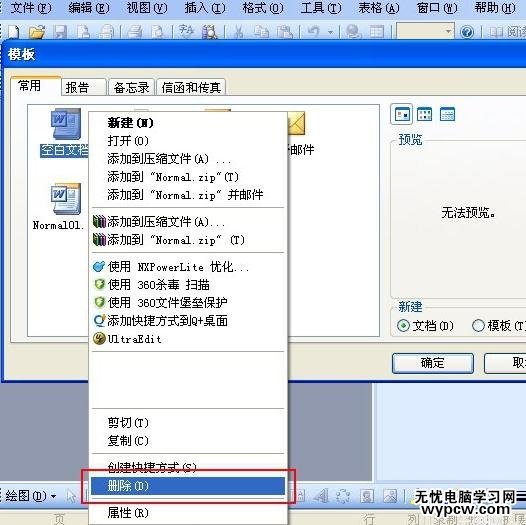The image size is (526, 525).
Task: Click the Print toolbar icon
Action: coord(135,33)
